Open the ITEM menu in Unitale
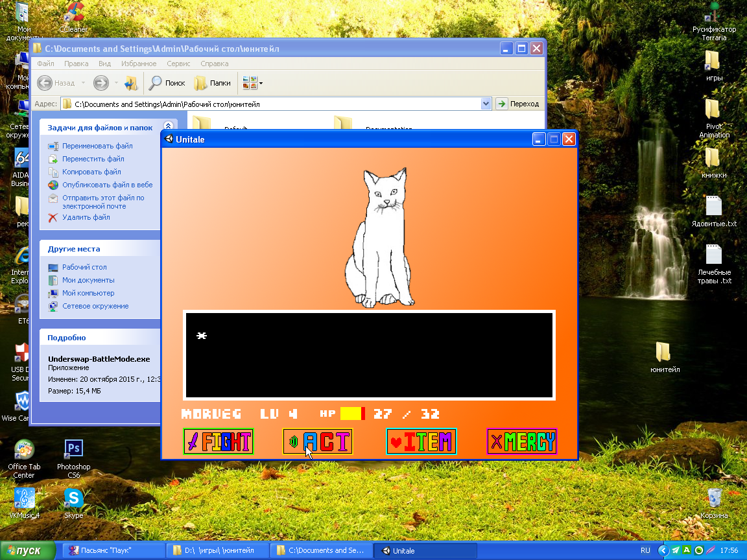The height and width of the screenshot is (560, 747). pyautogui.click(x=421, y=441)
